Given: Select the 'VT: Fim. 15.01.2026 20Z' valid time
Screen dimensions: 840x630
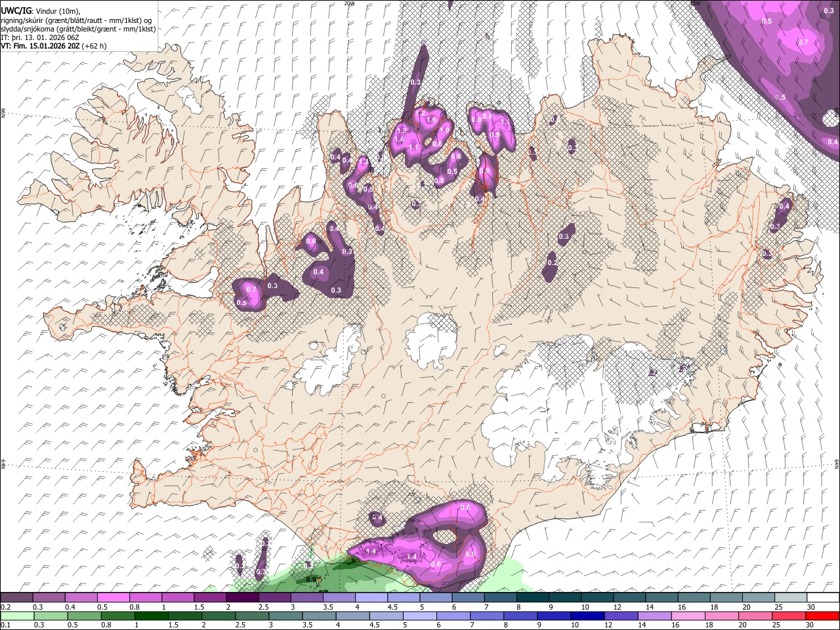Looking at the screenshot, I should (x=41, y=47).
